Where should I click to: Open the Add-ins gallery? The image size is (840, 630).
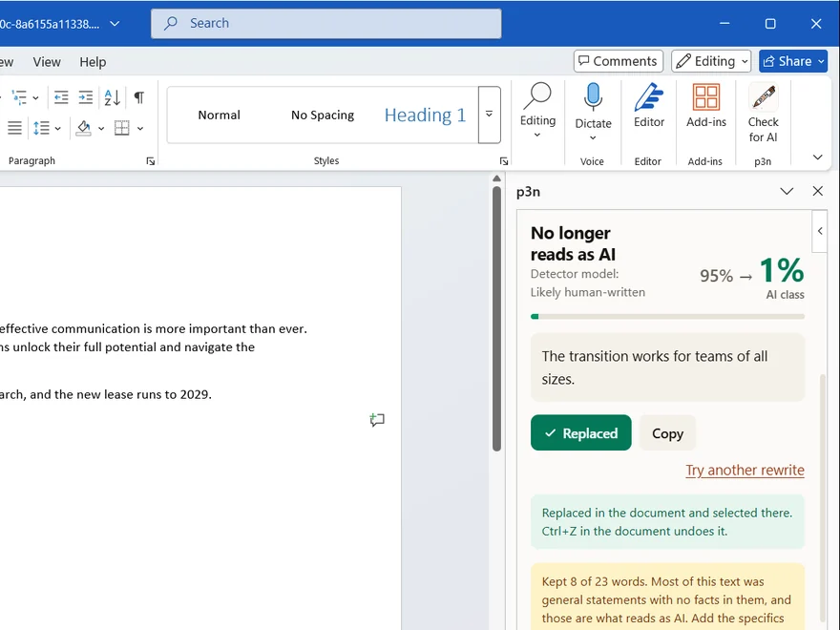coord(706,106)
